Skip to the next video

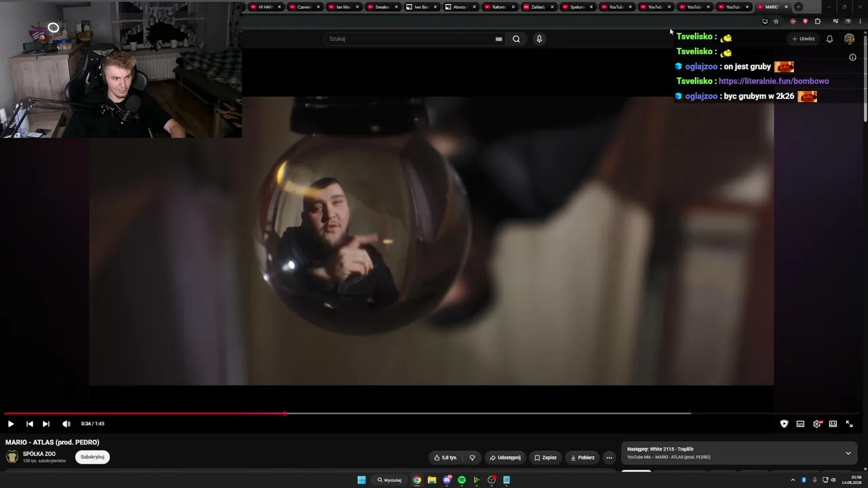pyautogui.click(x=46, y=424)
